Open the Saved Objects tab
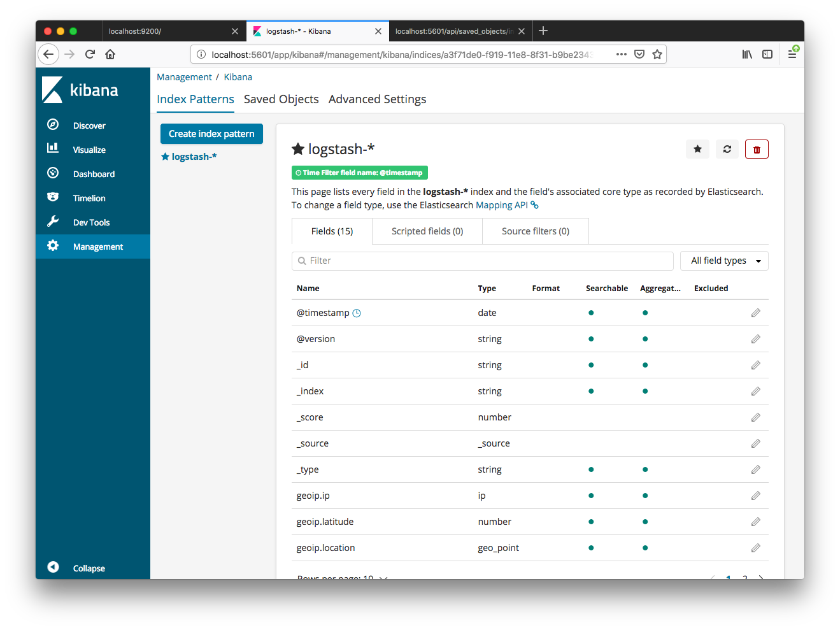This screenshot has height=630, width=840. coord(281,99)
